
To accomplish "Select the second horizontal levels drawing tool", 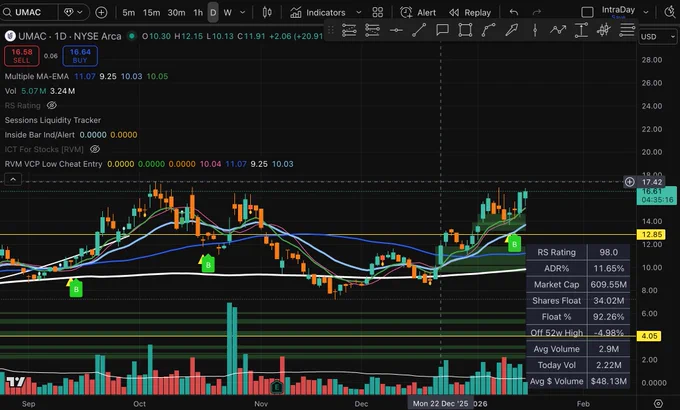I will (x=372, y=30).
